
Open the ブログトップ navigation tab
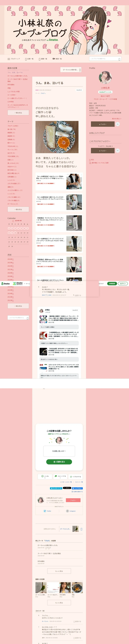[x=14, y=59]
